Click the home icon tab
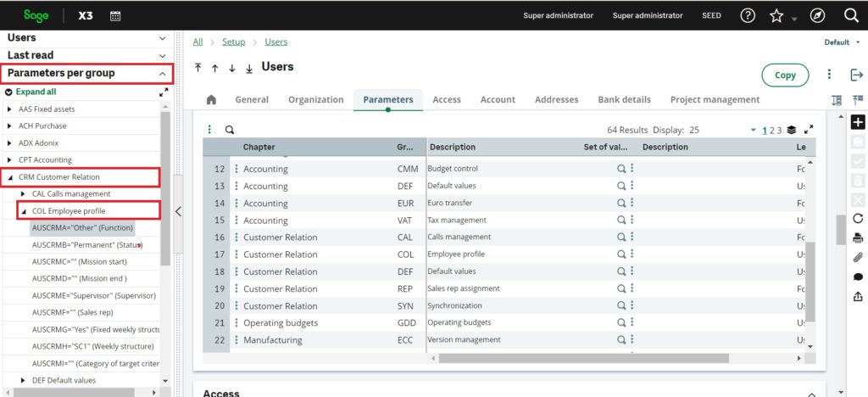 tap(211, 99)
